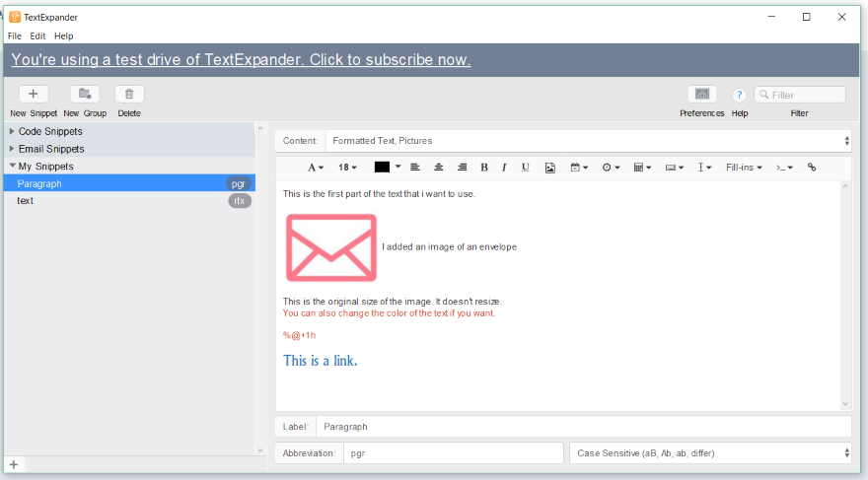The image size is (868, 480).
Task: Expand the Email Snippets group
Action: tap(12, 149)
